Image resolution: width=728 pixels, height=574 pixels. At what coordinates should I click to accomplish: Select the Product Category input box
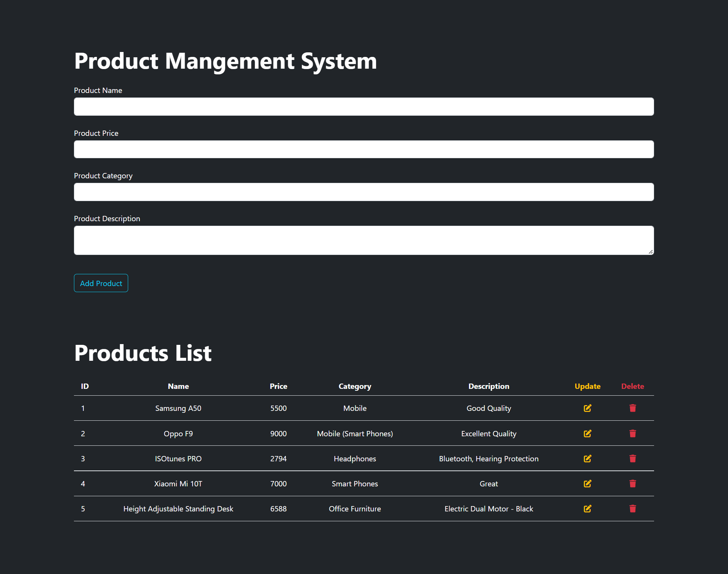[364, 192]
